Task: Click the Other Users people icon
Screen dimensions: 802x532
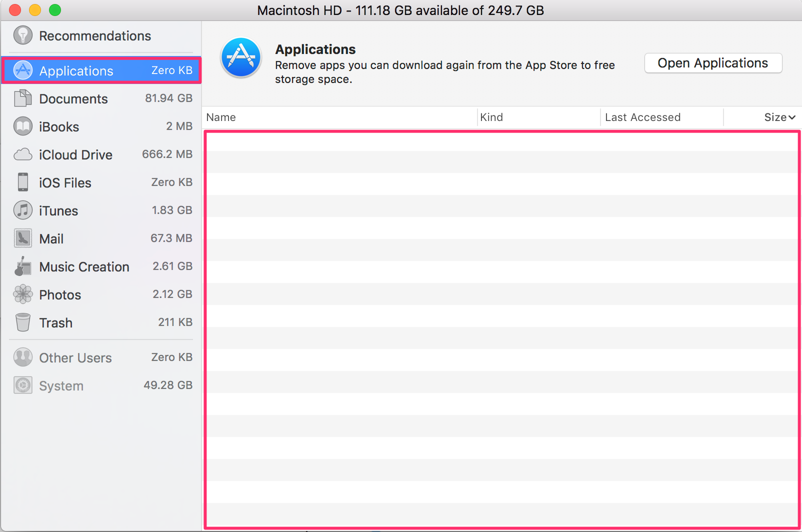Action: pos(23,357)
